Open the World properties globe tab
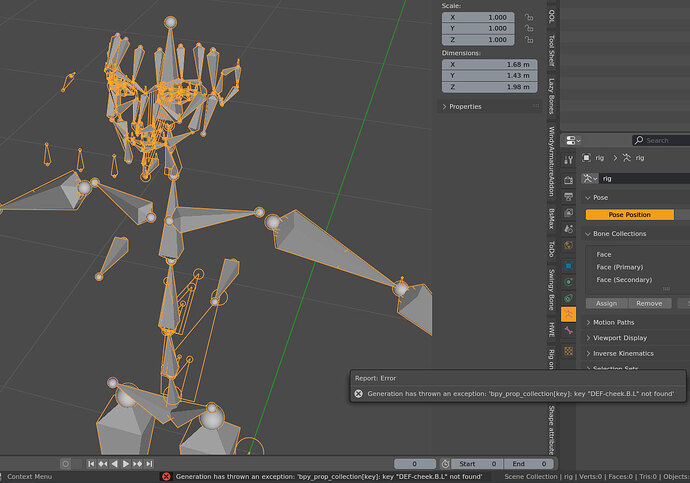The width and height of the screenshot is (690, 483). click(x=568, y=245)
